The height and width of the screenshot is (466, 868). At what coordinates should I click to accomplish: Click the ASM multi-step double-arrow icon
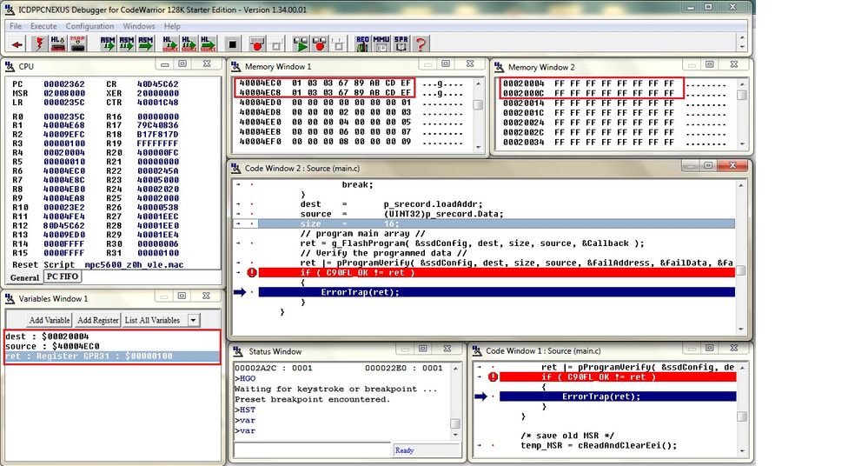[126, 43]
